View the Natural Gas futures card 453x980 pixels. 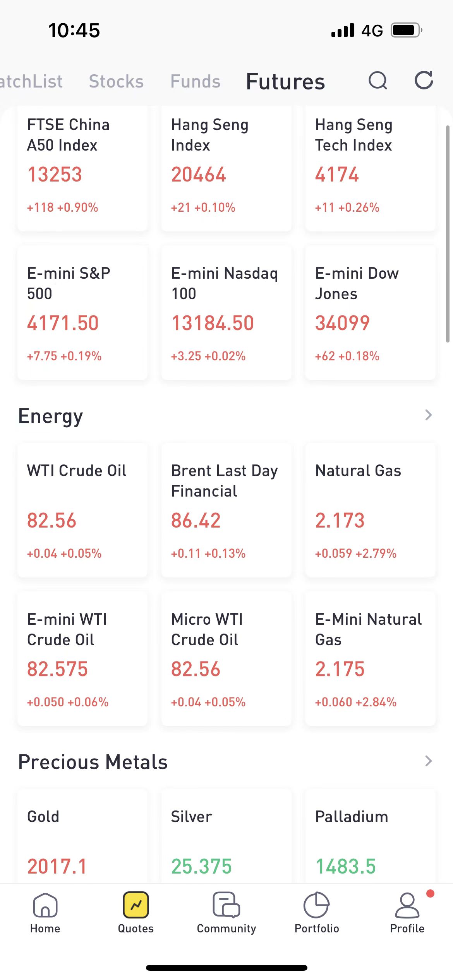(371, 510)
